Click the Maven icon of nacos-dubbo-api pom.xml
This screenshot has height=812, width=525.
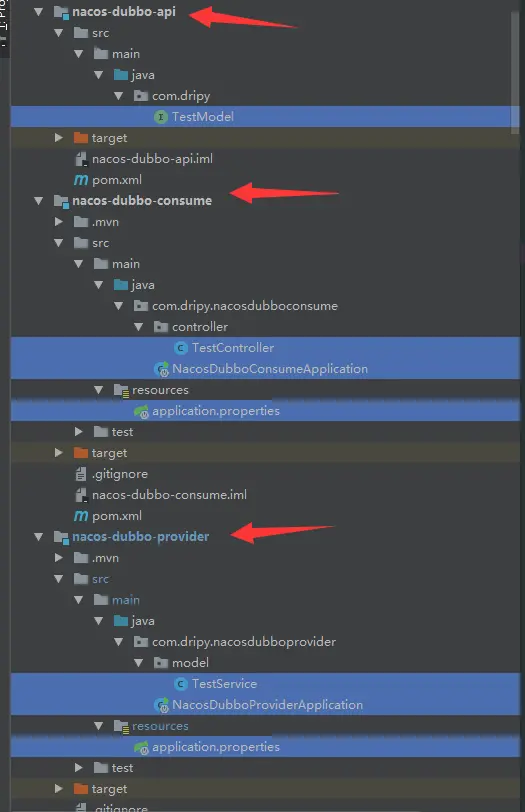(x=81, y=180)
